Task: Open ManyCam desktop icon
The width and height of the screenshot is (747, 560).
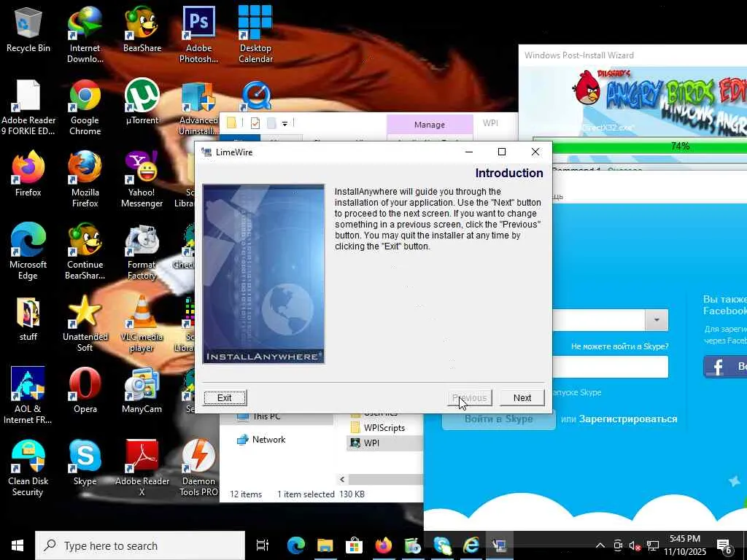Action: pos(142,391)
